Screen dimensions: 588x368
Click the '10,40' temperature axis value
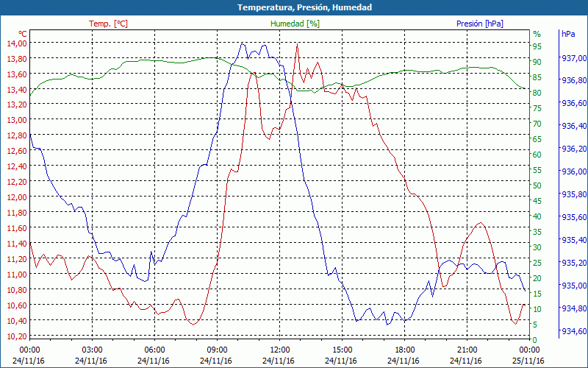(17, 320)
